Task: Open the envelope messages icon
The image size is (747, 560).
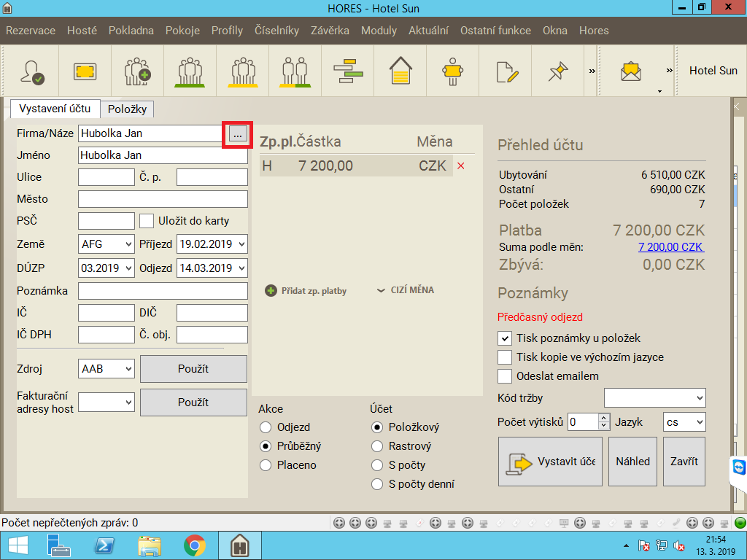Action: click(x=631, y=71)
